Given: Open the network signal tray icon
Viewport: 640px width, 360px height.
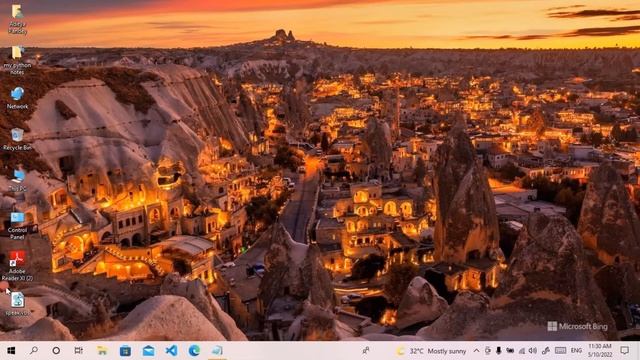Looking at the screenshot, I should (522, 351).
